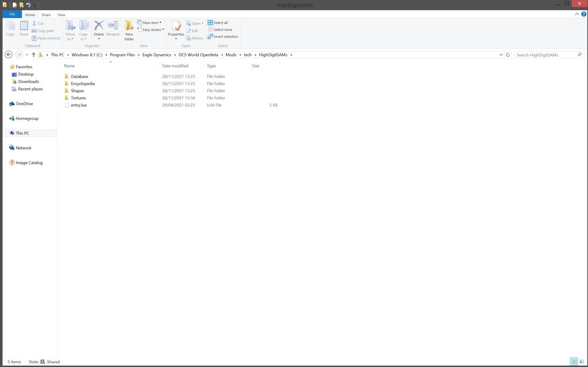Switch to the Share ribbon tab

point(46,15)
